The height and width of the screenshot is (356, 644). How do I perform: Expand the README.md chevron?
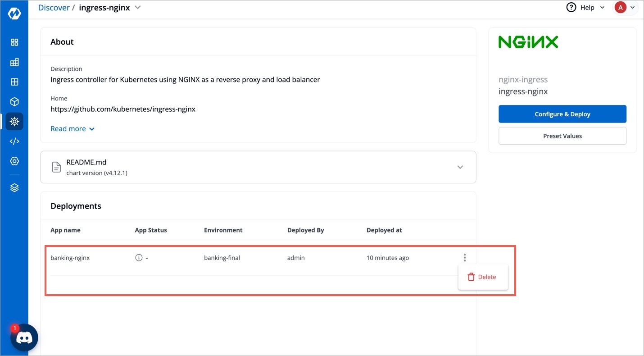(x=460, y=167)
